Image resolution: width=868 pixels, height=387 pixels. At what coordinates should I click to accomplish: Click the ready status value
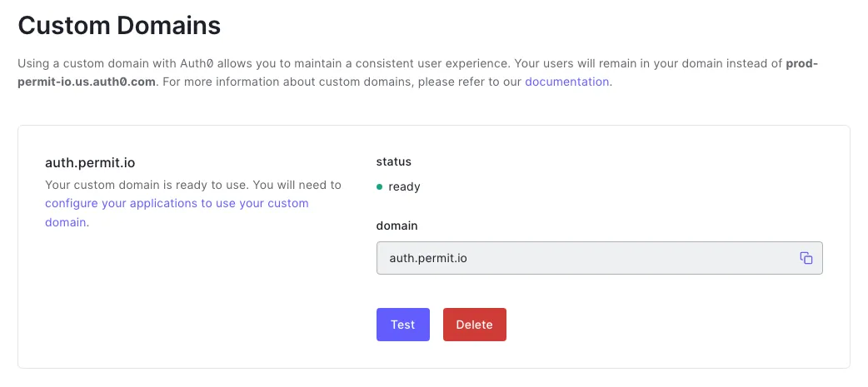[x=404, y=187]
